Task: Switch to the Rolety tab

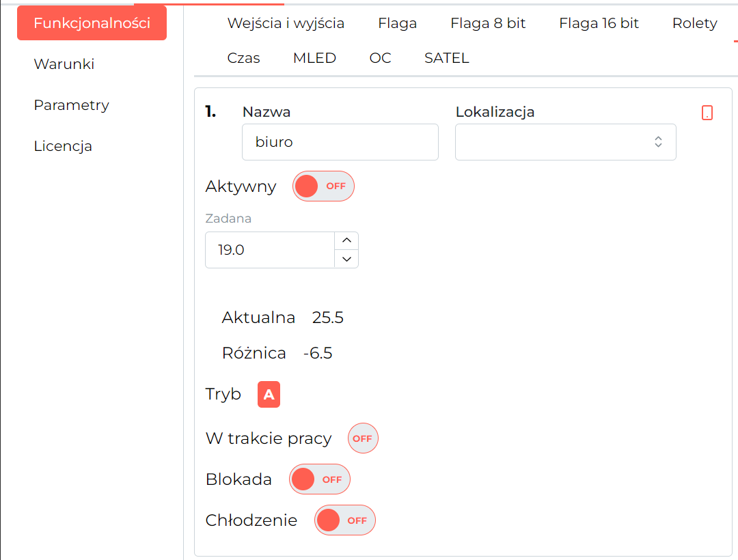Action: [x=695, y=23]
